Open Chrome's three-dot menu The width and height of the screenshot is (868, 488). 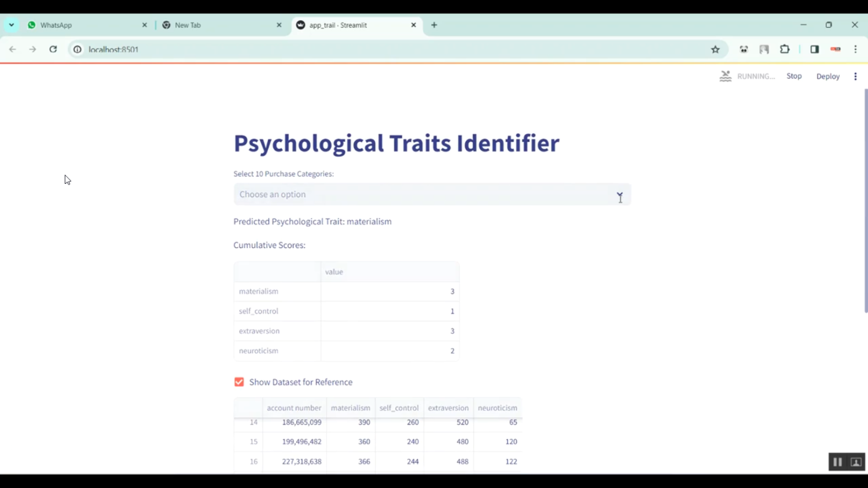[855, 49]
